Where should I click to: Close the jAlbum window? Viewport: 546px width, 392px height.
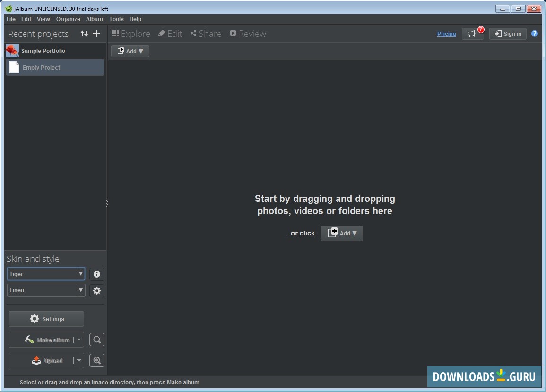click(x=534, y=9)
